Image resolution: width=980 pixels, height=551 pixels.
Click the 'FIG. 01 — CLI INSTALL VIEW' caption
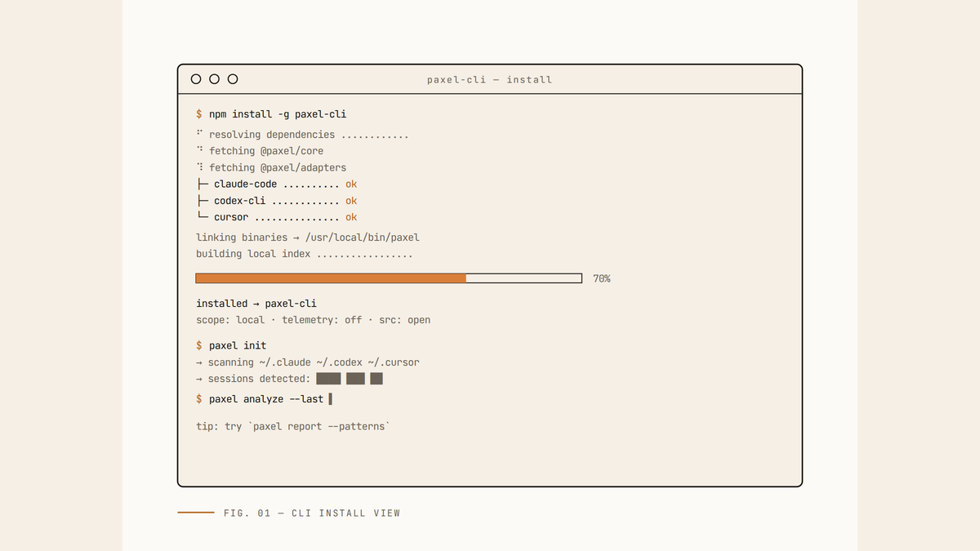312,513
